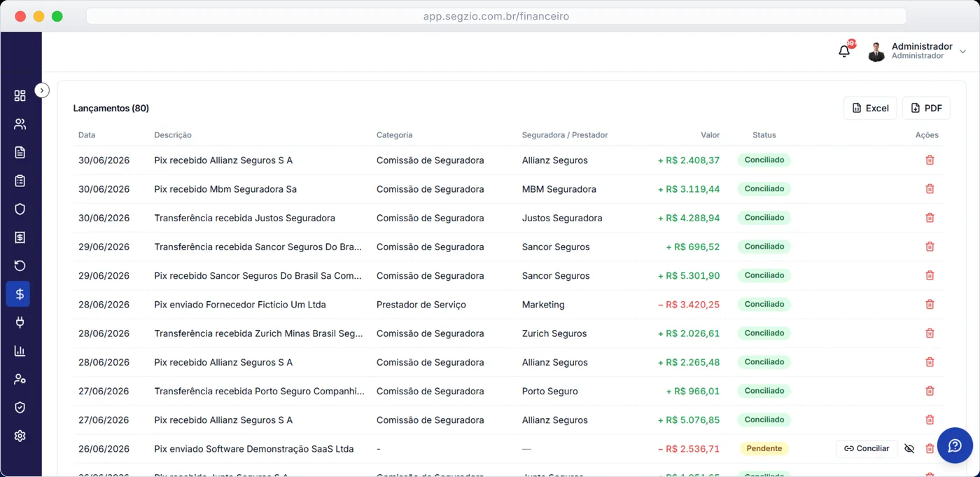980x477 pixels.
Task: Delete the Fornecedor Fictício R$ 3.420,25 entry
Action: pyautogui.click(x=930, y=304)
